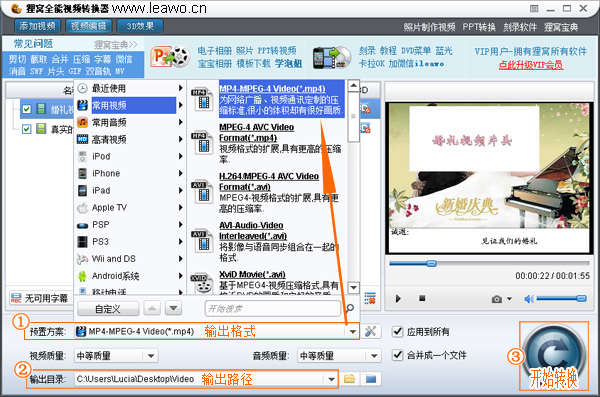Select MPEG-4 AVC Video Format(*.mp4)
Viewport: 600px width, 397px height.
pyautogui.click(x=268, y=144)
